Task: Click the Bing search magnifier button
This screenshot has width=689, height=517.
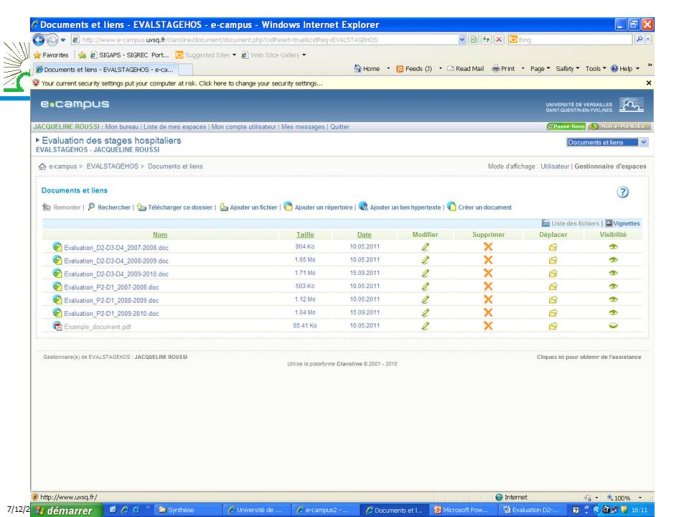Action: [x=639, y=40]
